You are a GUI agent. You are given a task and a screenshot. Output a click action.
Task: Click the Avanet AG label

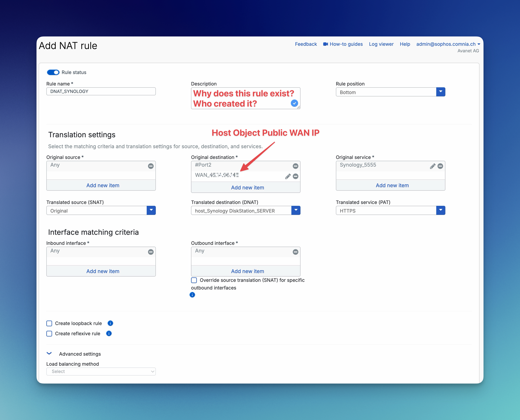coord(468,51)
